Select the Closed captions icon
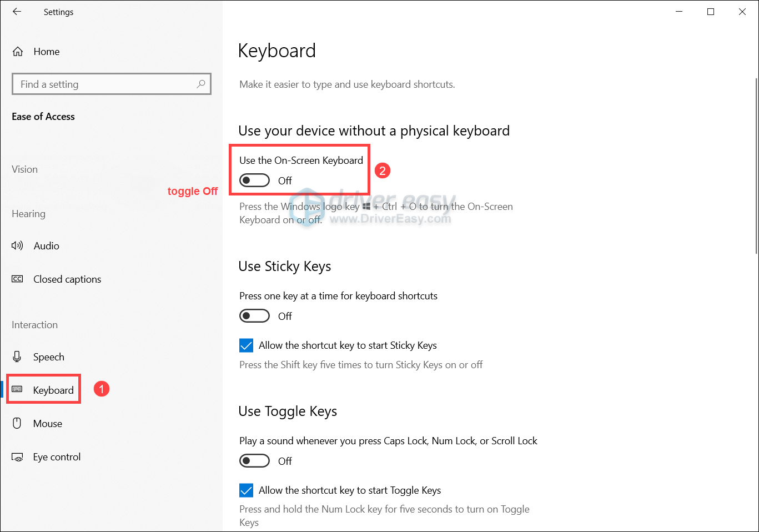 coord(17,279)
